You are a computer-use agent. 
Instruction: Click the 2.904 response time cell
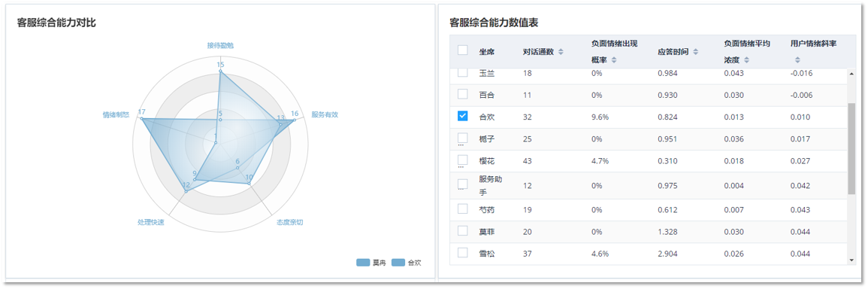click(667, 254)
